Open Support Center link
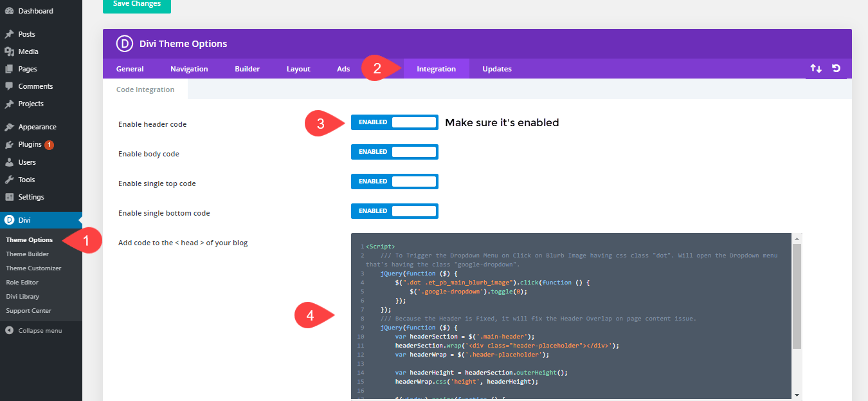The width and height of the screenshot is (868, 401). (x=28, y=311)
